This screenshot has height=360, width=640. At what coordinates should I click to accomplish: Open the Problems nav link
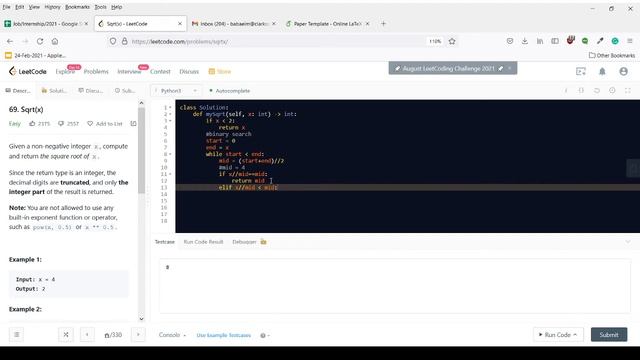coord(96,71)
